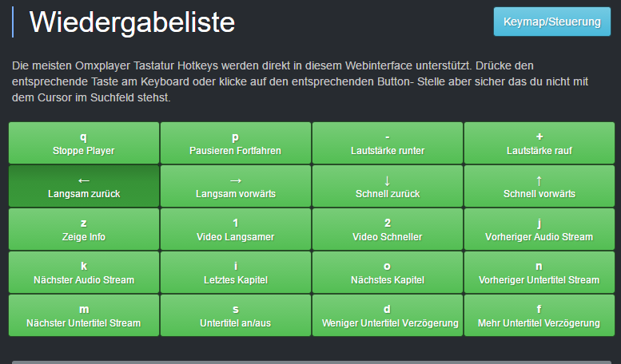Click the Stoppe Player q button

[x=84, y=143]
